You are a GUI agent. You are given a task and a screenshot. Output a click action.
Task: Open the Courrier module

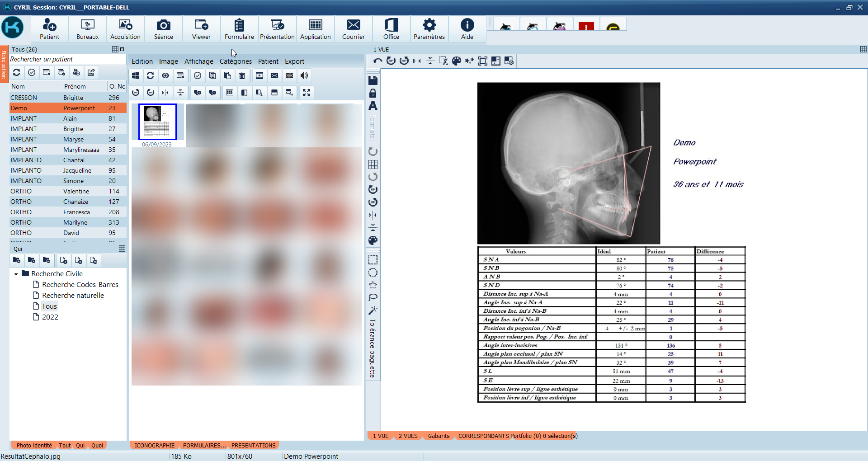[353, 28]
